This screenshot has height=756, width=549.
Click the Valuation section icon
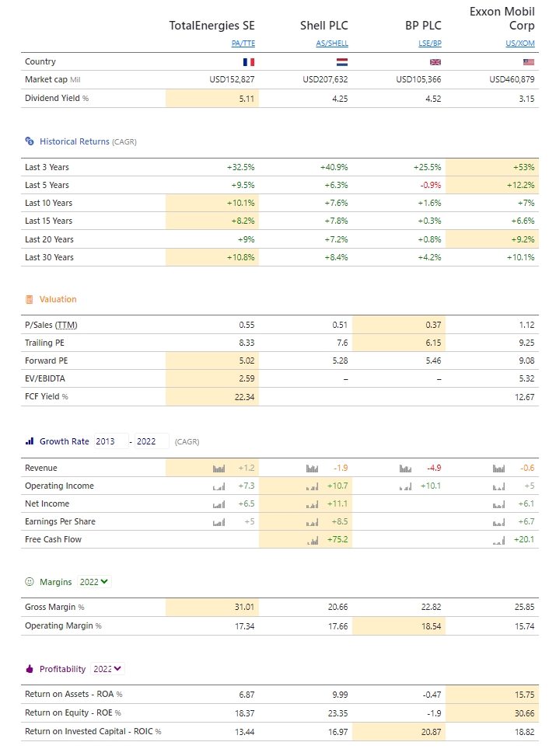coord(30,299)
